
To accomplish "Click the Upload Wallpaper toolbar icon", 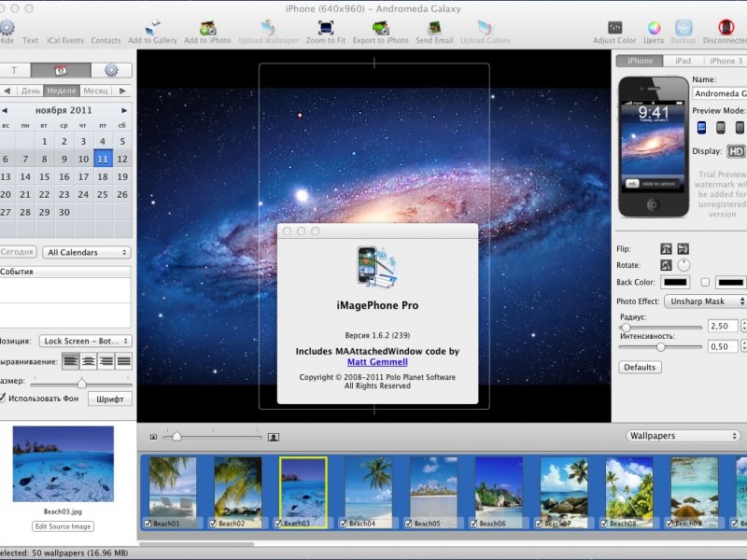I will click(x=268, y=28).
